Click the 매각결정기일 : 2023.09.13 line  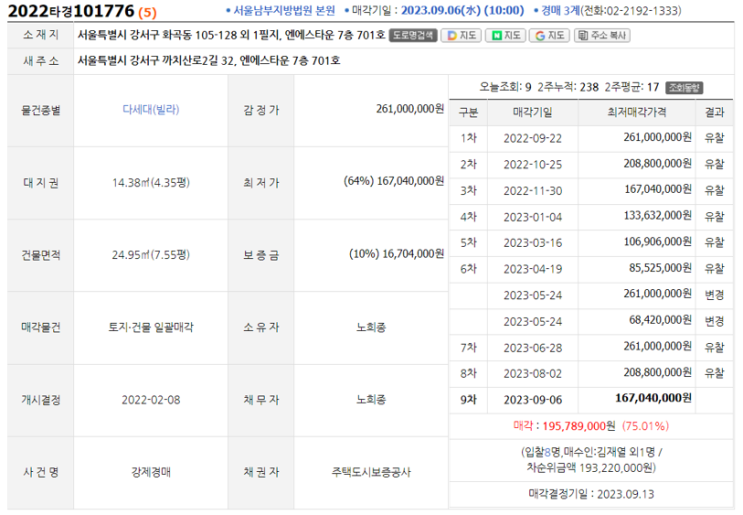click(x=591, y=494)
